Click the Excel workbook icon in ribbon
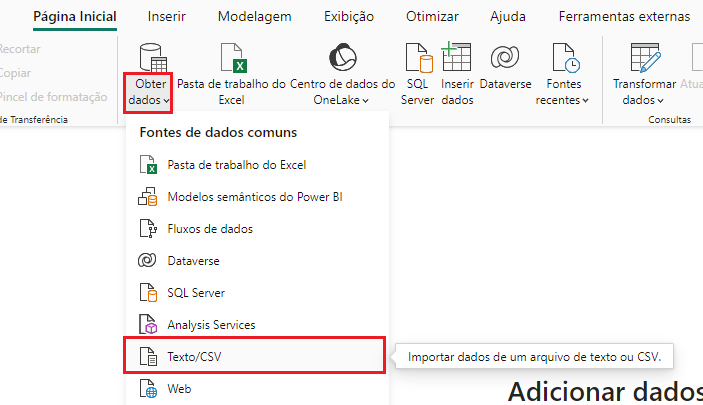 point(234,58)
